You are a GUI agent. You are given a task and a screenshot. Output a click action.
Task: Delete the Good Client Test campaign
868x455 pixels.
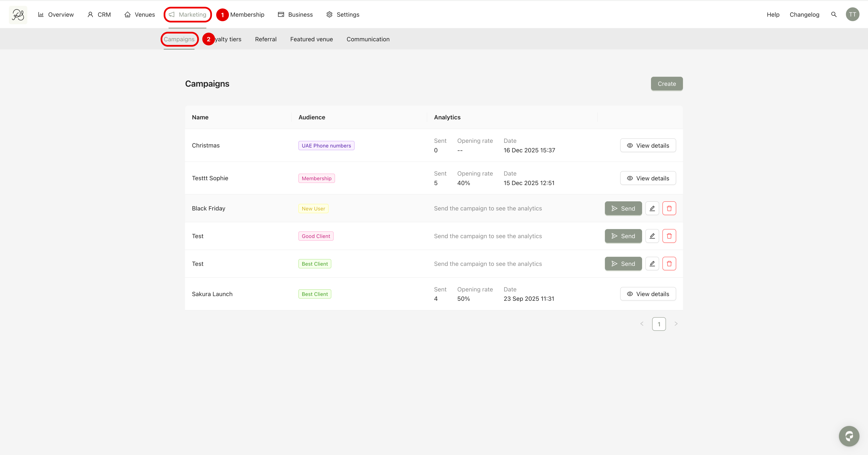click(x=669, y=236)
